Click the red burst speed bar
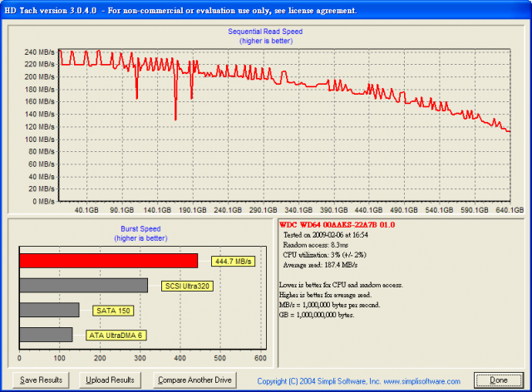The width and height of the screenshot is (532, 392). [x=109, y=261]
